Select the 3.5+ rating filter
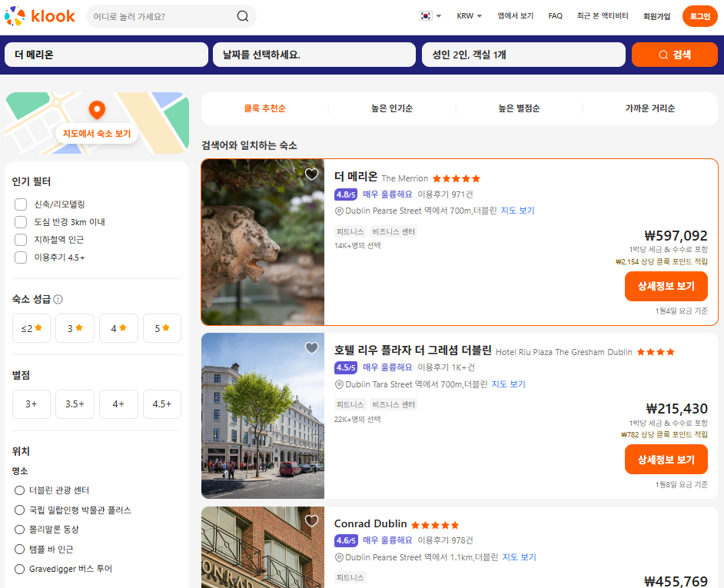724x588 pixels. [x=75, y=404]
